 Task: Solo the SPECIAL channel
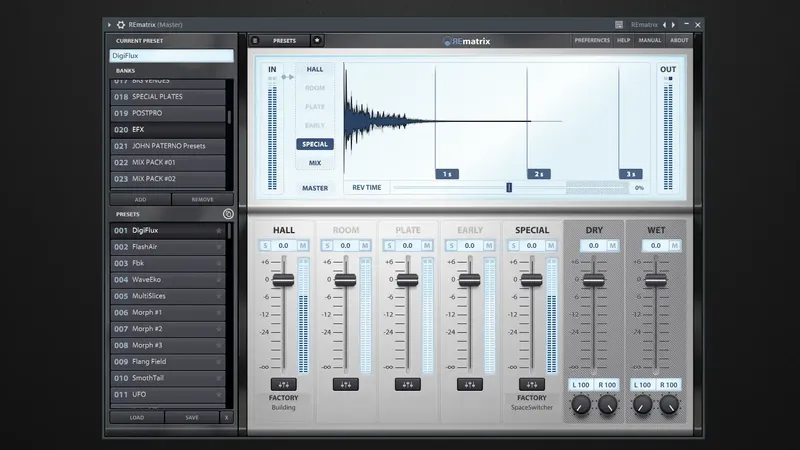[513, 245]
